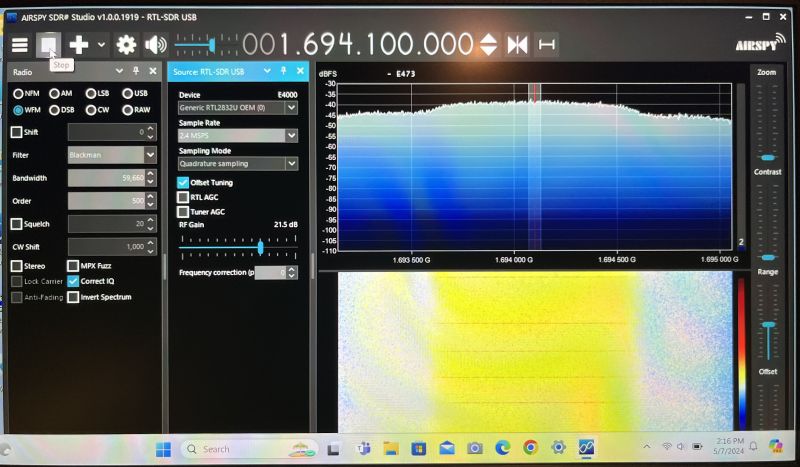The height and width of the screenshot is (467, 800).
Task: Open the gear configuration settings
Action: [126, 45]
